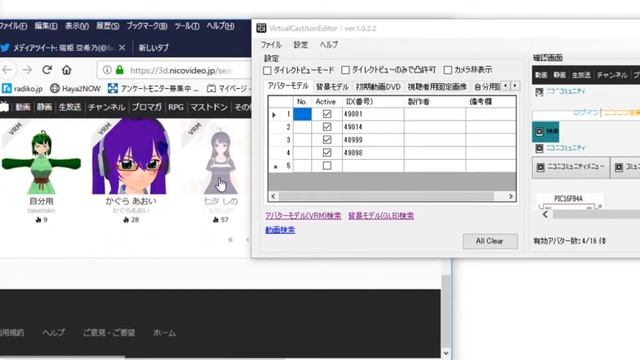Go to Firefox home page icon
Screen dimensions: 640x360
67,70
